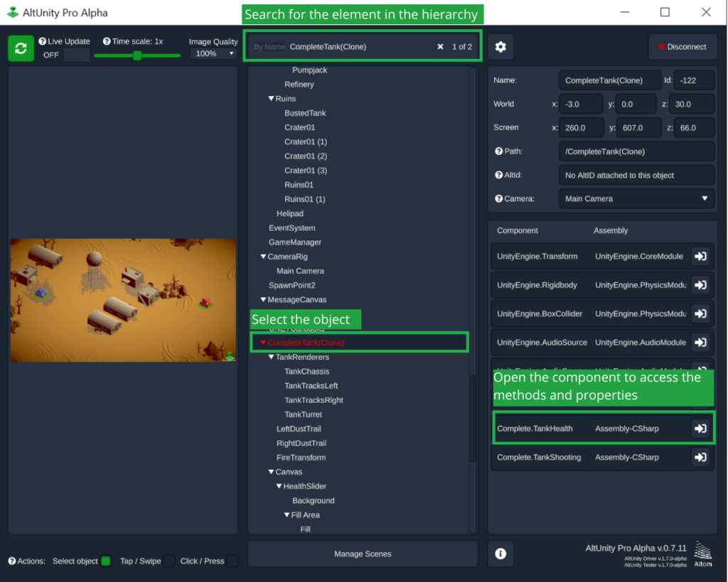Click the Manage Scenes button
This screenshot has height=582, width=728.
pyautogui.click(x=363, y=554)
